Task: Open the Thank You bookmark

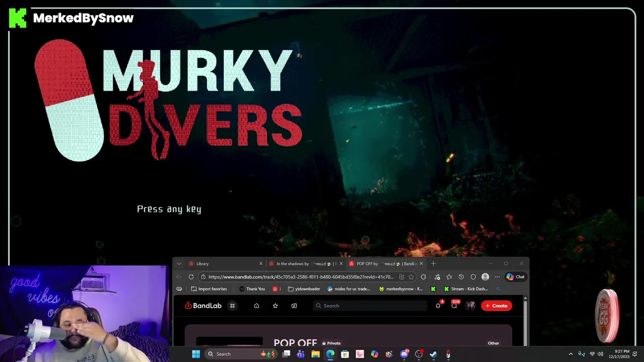Action: pyautogui.click(x=252, y=289)
